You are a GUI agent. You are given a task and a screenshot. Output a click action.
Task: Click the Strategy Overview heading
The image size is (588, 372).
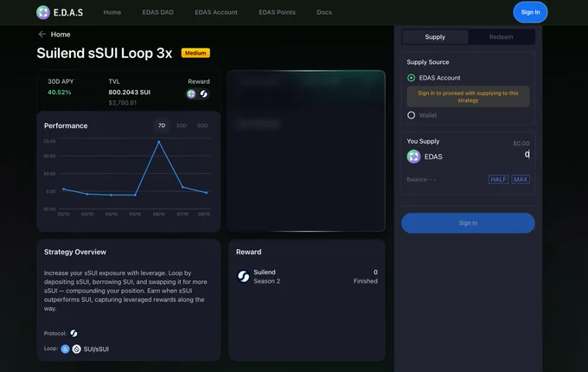(75, 252)
